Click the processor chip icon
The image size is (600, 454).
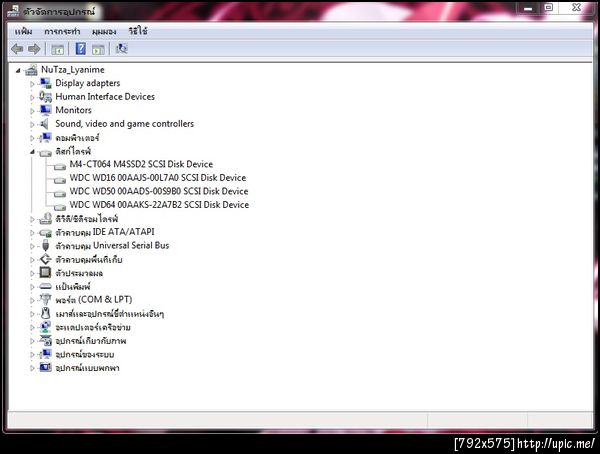click(45, 273)
